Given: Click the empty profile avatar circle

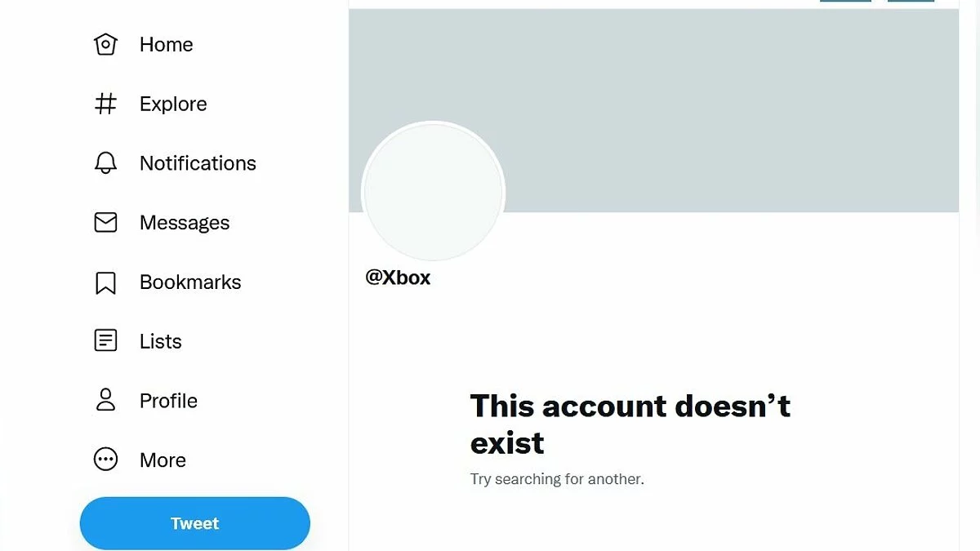Looking at the screenshot, I should click(433, 193).
